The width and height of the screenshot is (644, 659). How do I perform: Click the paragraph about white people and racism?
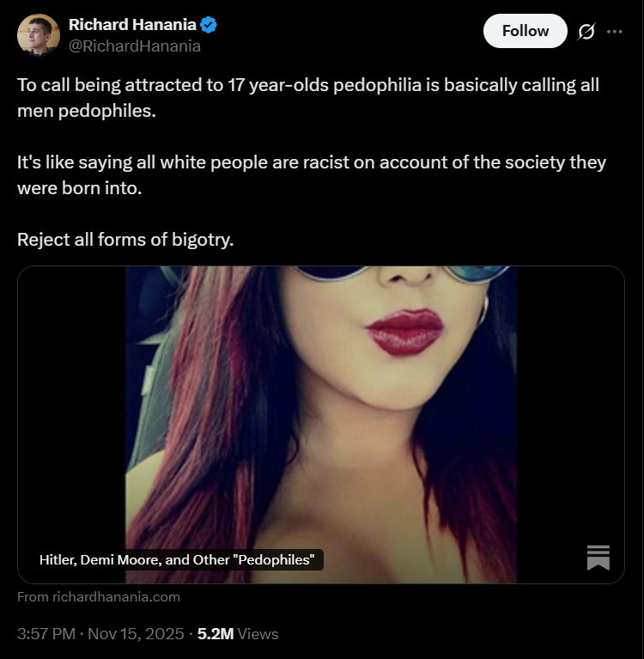[x=312, y=175]
